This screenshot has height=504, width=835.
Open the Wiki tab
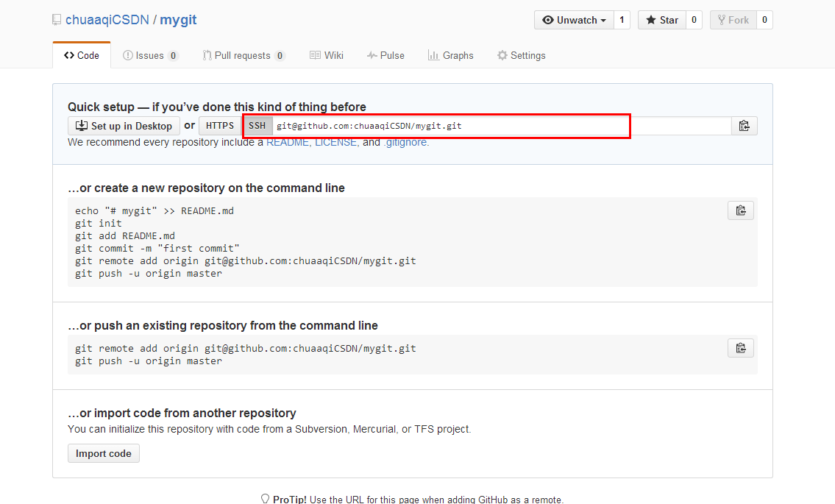(327, 55)
